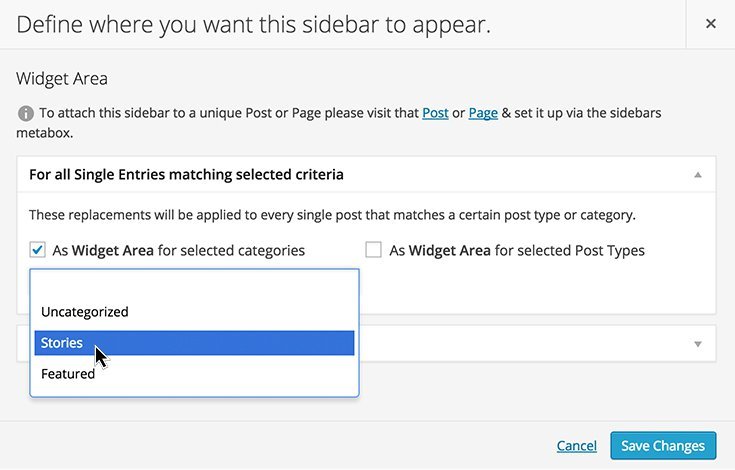Uncheck Widget Area for selected categories
This screenshot has width=735, height=470.
coord(38,250)
